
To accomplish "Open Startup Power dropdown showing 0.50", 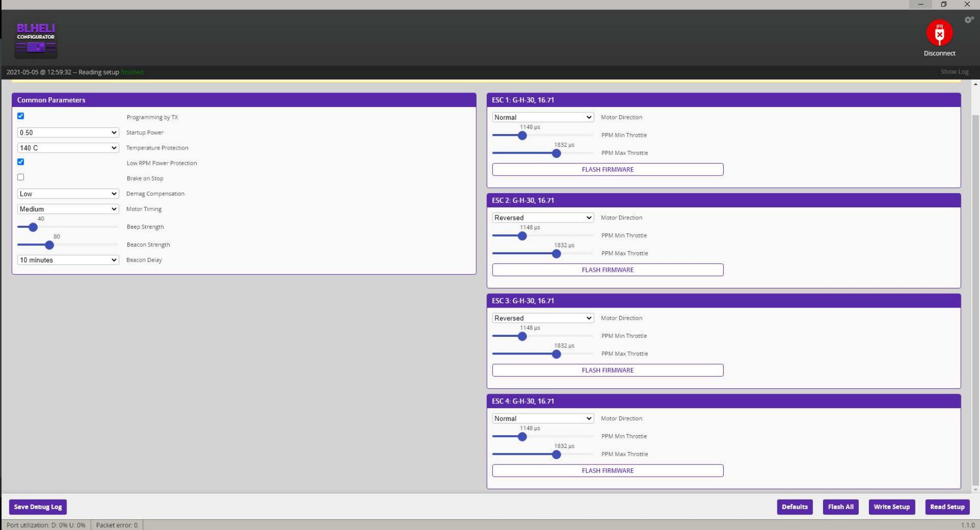I will coord(68,132).
